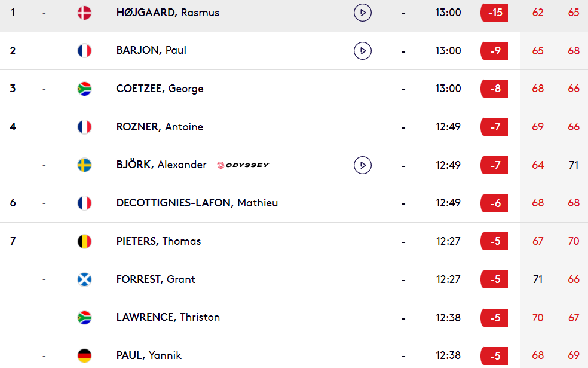Play video highlights for Björk, Alexander
Image resolution: width=588 pixels, height=368 pixels.
[363, 165]
